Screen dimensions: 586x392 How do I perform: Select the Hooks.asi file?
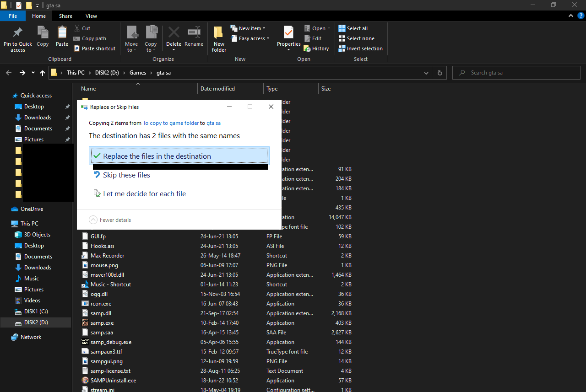[102, 246]
